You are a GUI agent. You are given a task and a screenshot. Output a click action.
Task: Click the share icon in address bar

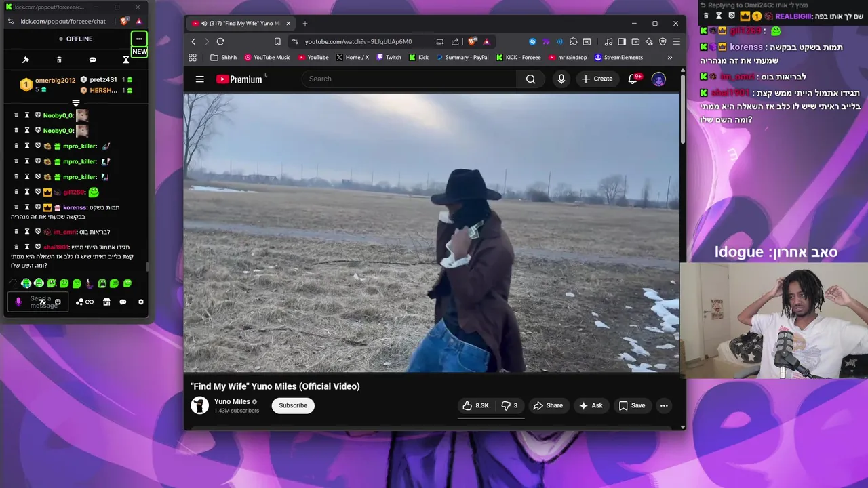[455, 41]
